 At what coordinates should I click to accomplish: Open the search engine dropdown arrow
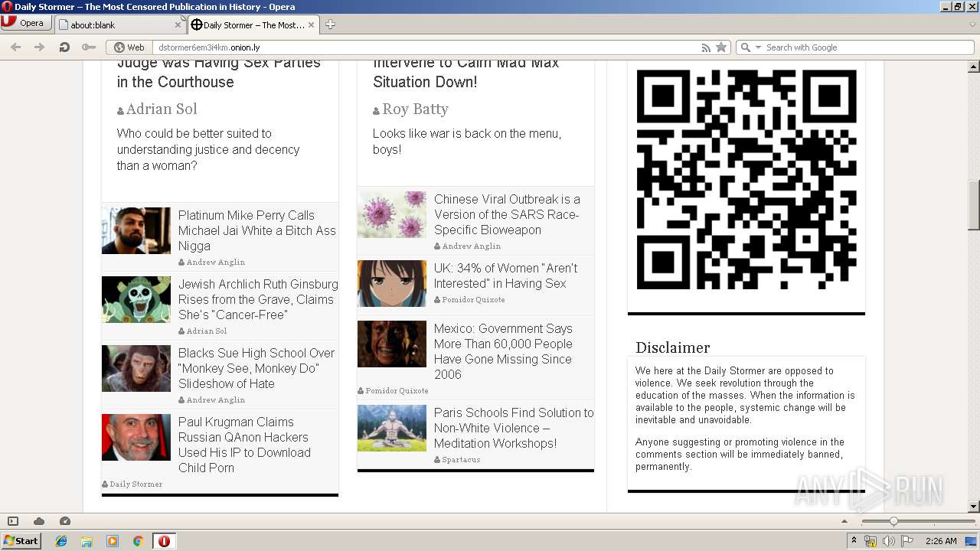pos(759,47)
